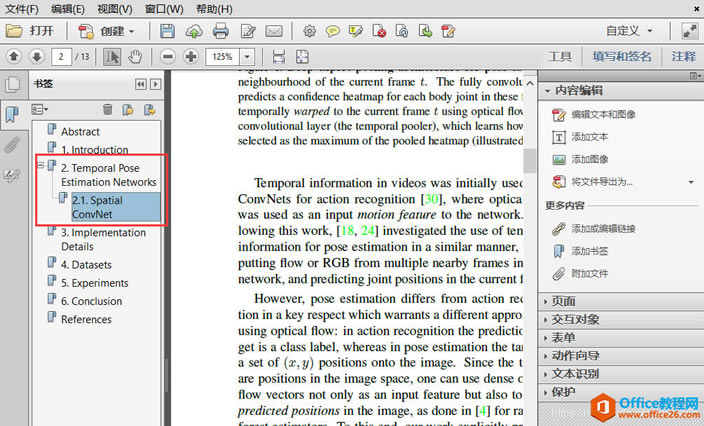This screenshot has height=426, width=704.
Task: Toggle read mode with expand arrows icon
Action: (689, 31)
